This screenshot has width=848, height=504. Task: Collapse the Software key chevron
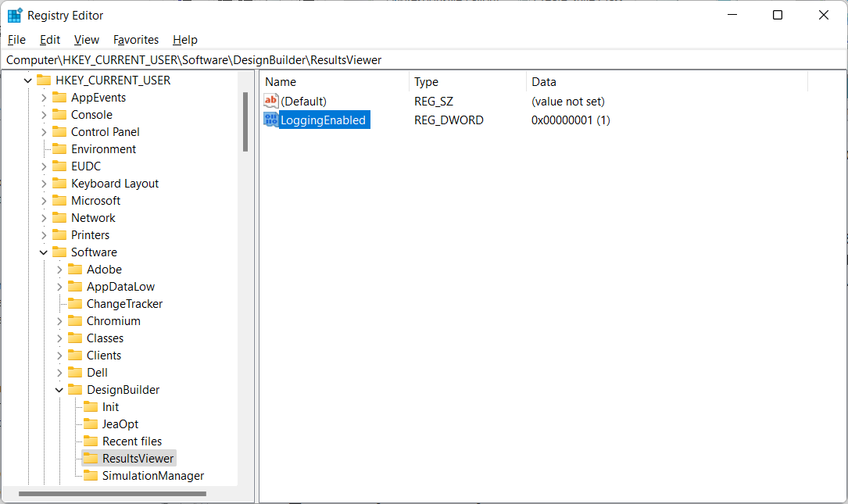[44, 252]
